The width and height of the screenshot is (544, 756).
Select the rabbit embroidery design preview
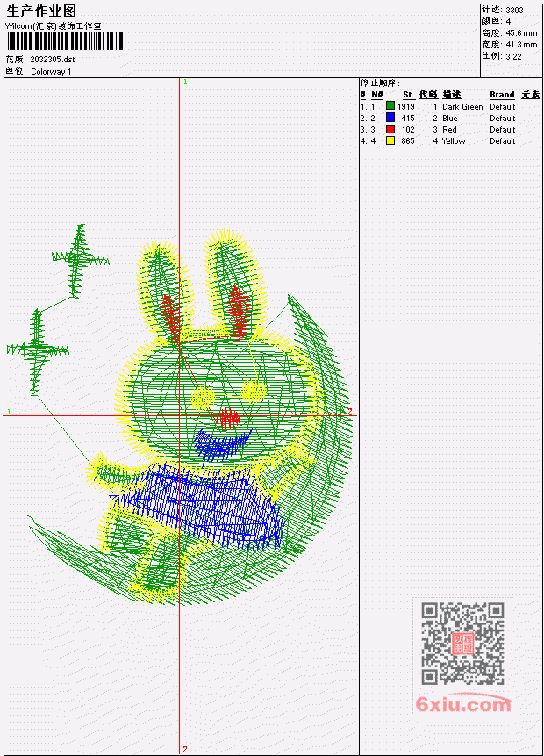click(181, 414)
